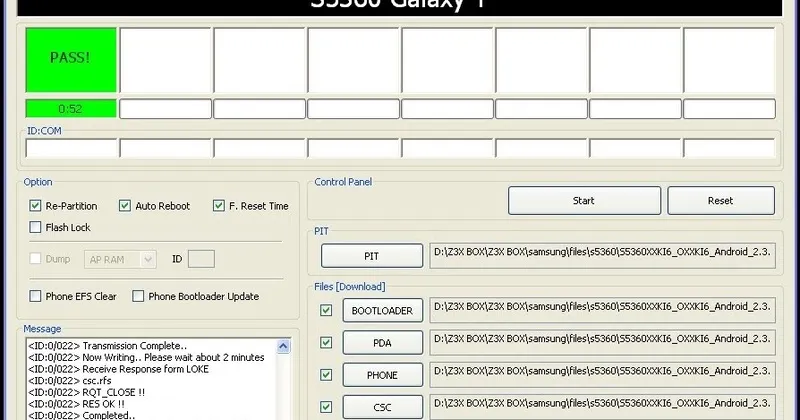Click the Start button

click(583, 201)
